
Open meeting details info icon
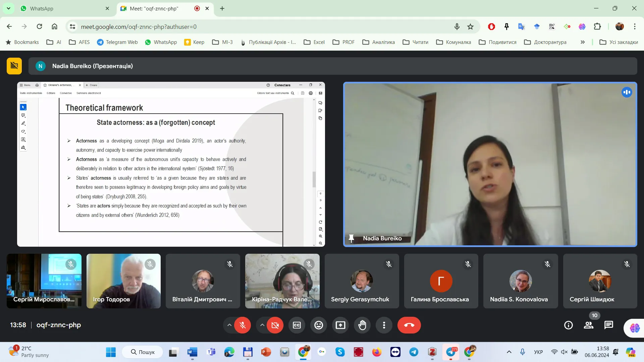coord(569,325)
